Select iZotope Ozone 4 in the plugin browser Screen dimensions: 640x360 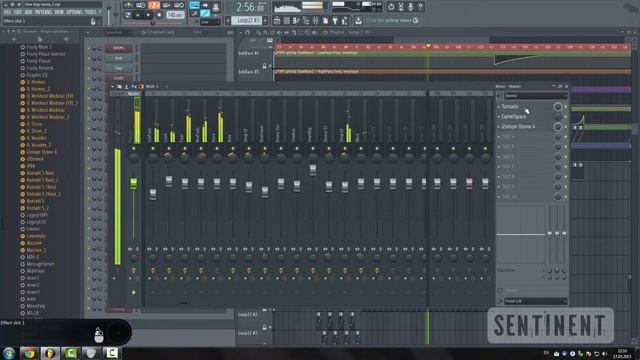point(42,152)
